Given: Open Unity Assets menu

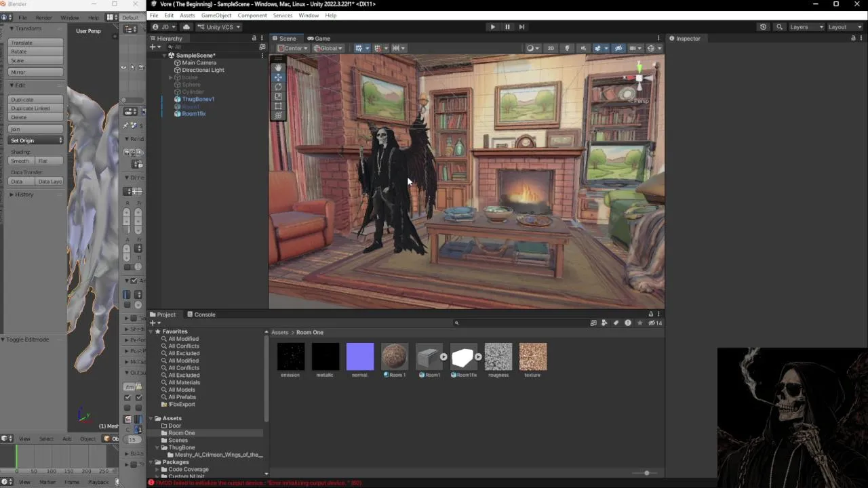Looking at the screenshot, I should [187, 16].
